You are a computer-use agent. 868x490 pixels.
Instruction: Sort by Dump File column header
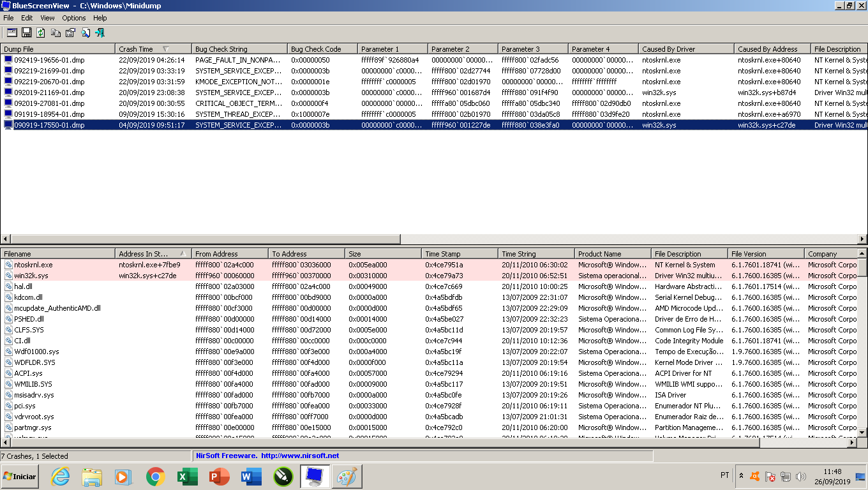click(57, 49)
